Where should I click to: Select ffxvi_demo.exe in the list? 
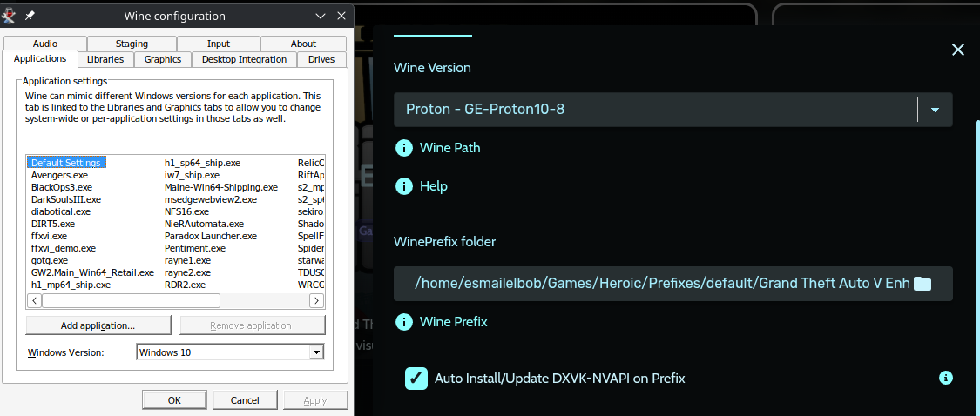coord(63,248)
